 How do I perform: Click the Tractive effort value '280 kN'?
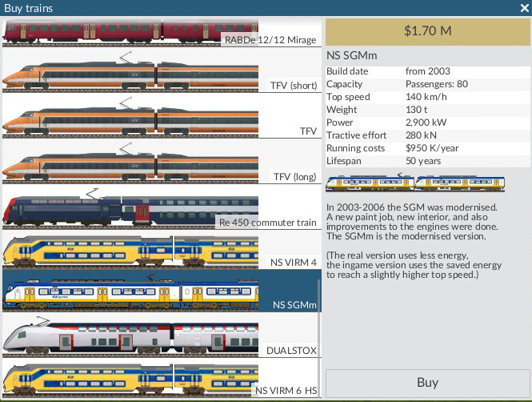pyautogui.click(x=421, y=135)
